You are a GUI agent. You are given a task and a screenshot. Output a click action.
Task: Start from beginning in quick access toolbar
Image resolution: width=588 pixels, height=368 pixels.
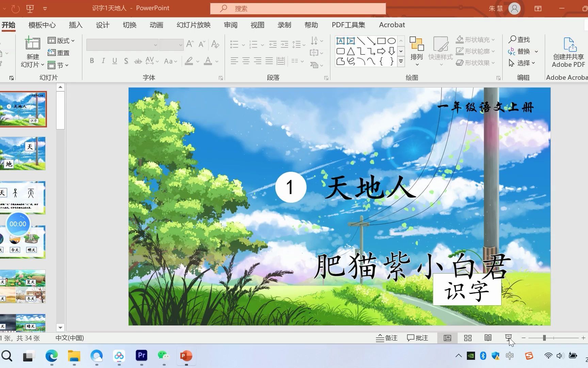(x=30, y=8)
